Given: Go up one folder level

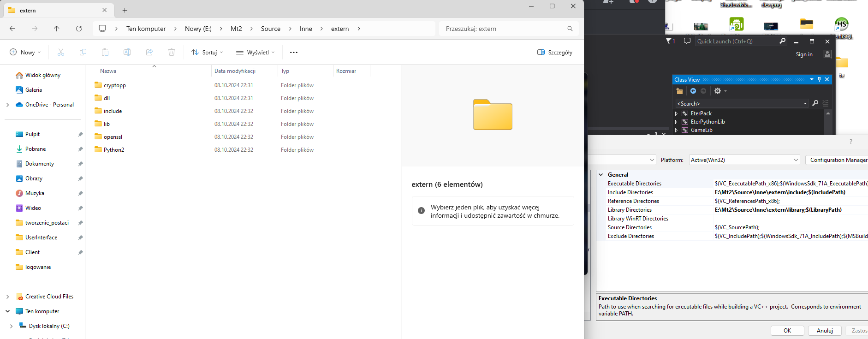Looking at the screenshot, I should pos(57,29).
